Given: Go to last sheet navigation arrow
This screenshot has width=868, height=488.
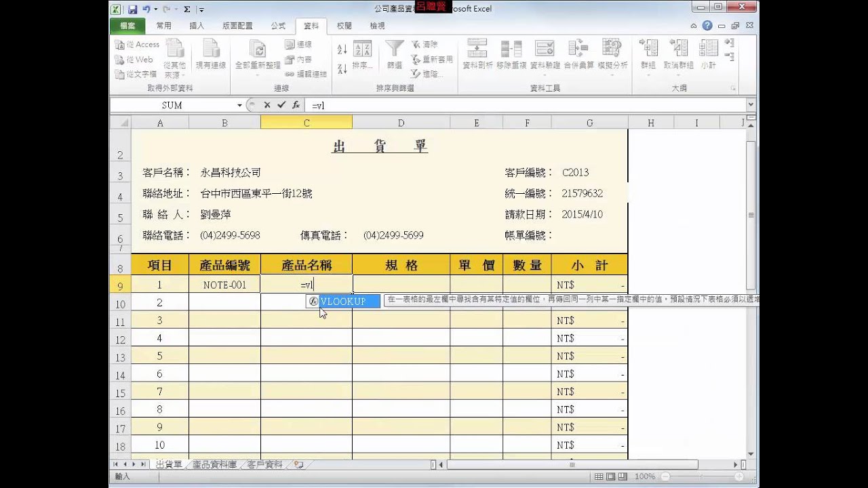Looking at the screenshot, I should tap(142, 464).
